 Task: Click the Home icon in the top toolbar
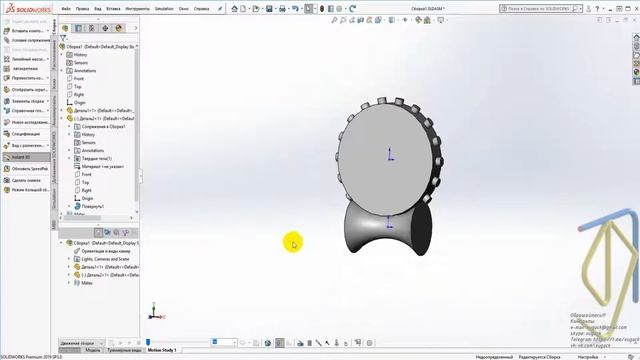(x=235, y=9)
